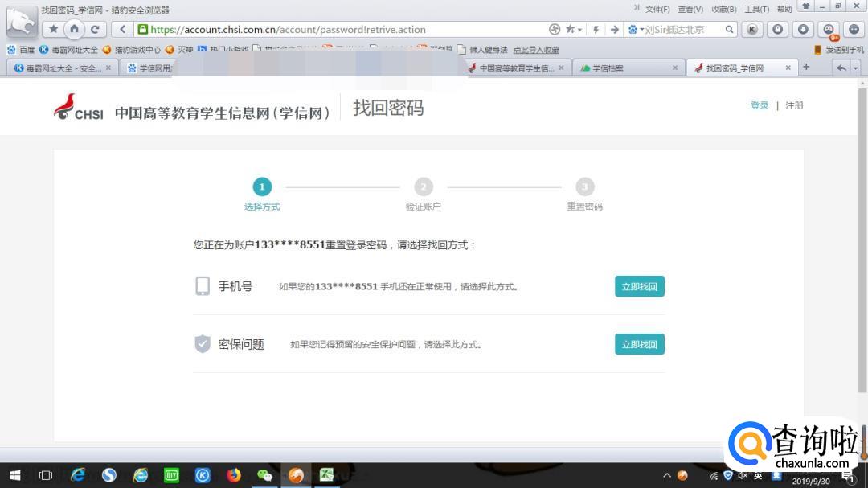Screen dimensions: 868x488
Task: Open Windows Start menu
Action: (15, 475)
